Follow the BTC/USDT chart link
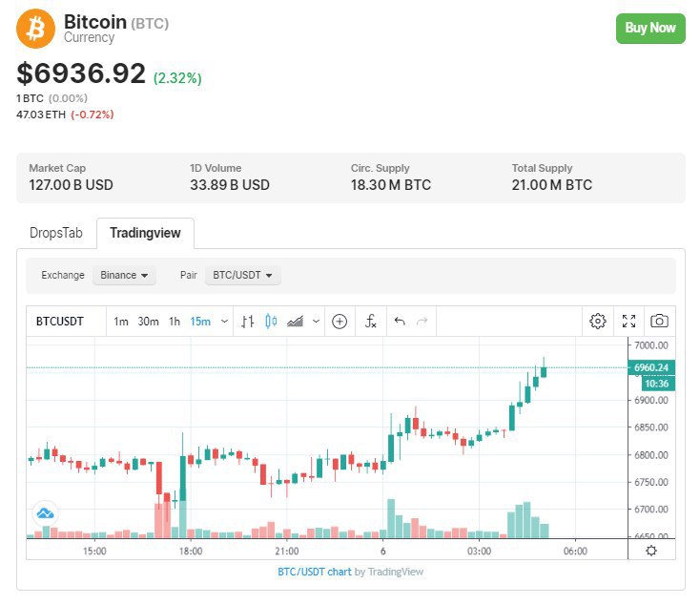The height and width of the screenshot is (605, 700). (315, 572)
